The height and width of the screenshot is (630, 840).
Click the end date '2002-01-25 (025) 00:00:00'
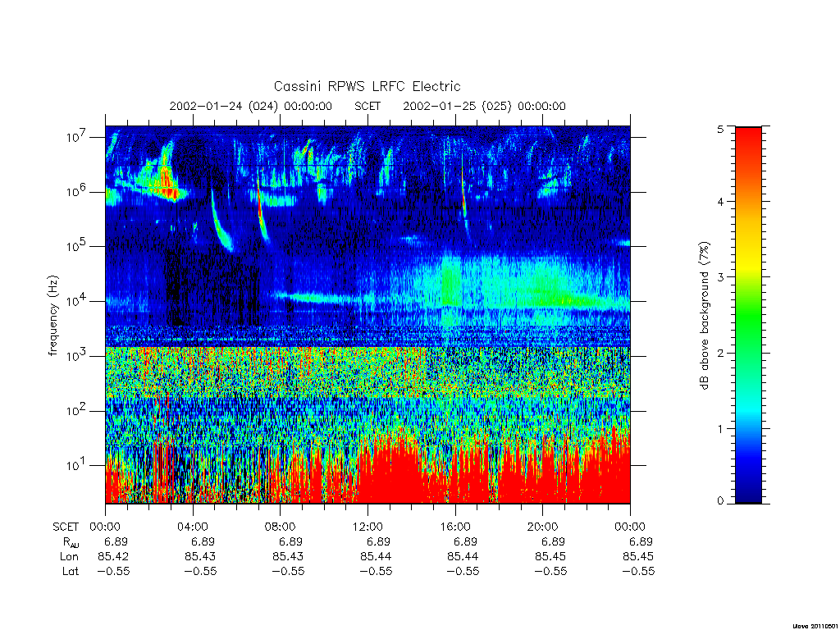click(x=484, y=106)
